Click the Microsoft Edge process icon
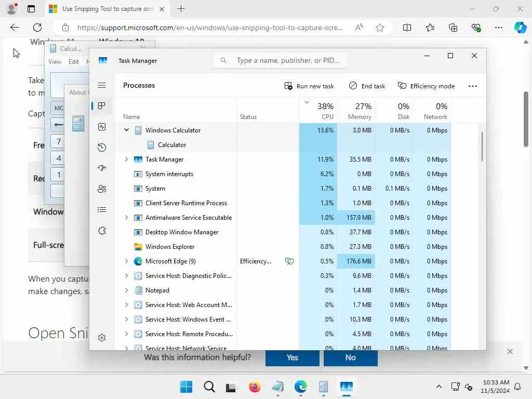 pos(138,261)
